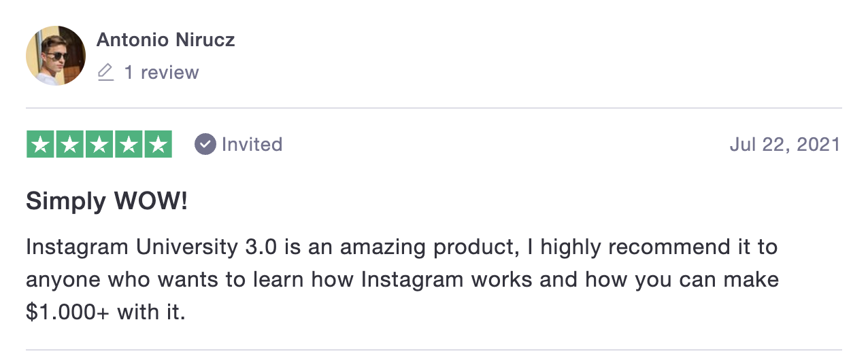Open the '1 review' count link
The width and height of the screenshot is (868, 356).
(161, 72)
